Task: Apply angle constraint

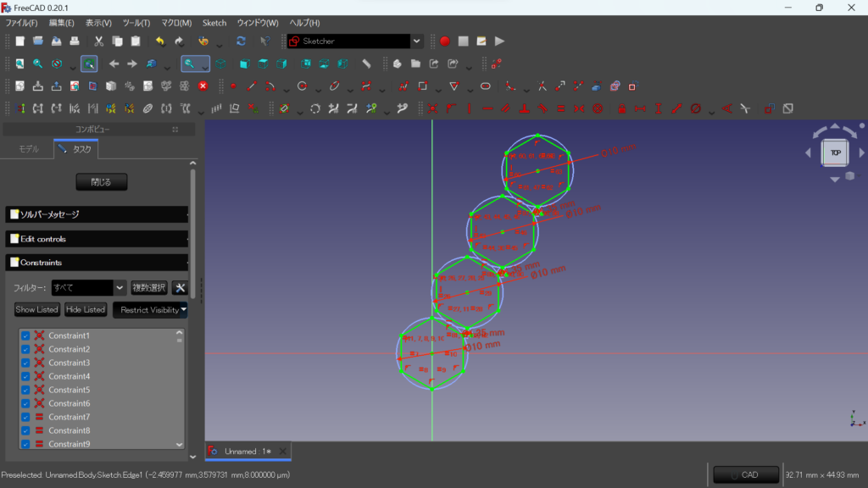Action: 726,109
